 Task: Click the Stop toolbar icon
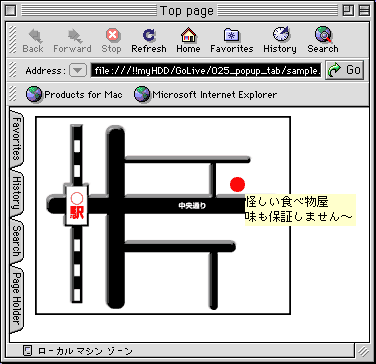(112, 34)
